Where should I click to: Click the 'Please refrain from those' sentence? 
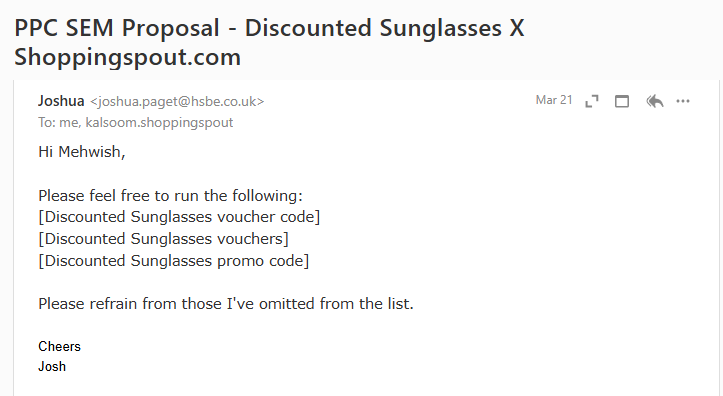(x=226, y=304)
